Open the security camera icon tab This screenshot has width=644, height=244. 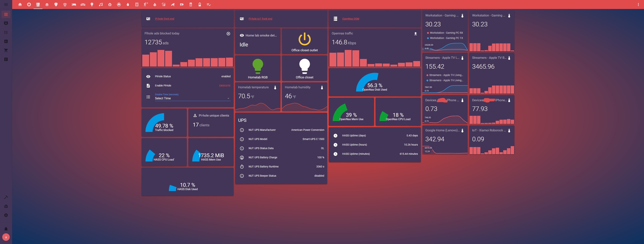coord(173,4)
